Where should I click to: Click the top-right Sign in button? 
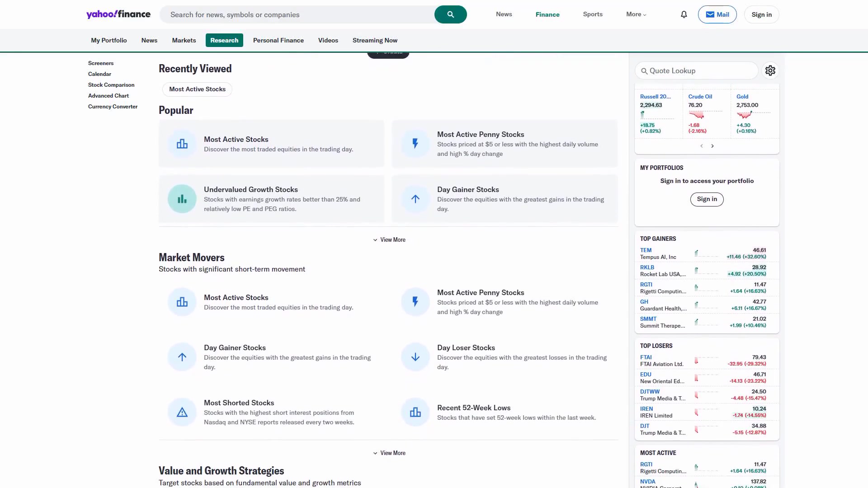[x=761, y=14]
